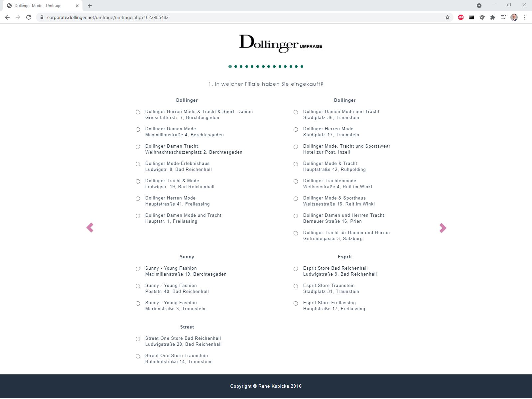Open the Chrome profile avatar
532x399 pixels.
(514, 17)
